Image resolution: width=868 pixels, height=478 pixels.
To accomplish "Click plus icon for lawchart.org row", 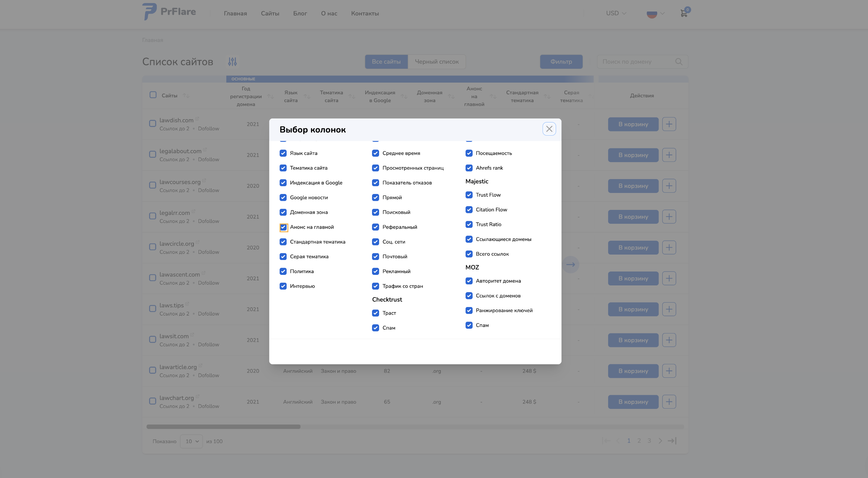I will (x=669, y=402).
